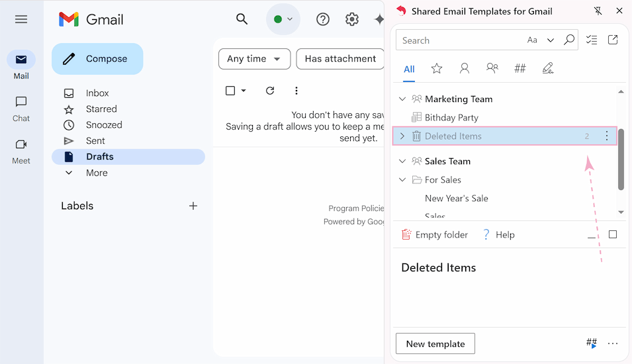Switch to the signatures pen tab

548,69
